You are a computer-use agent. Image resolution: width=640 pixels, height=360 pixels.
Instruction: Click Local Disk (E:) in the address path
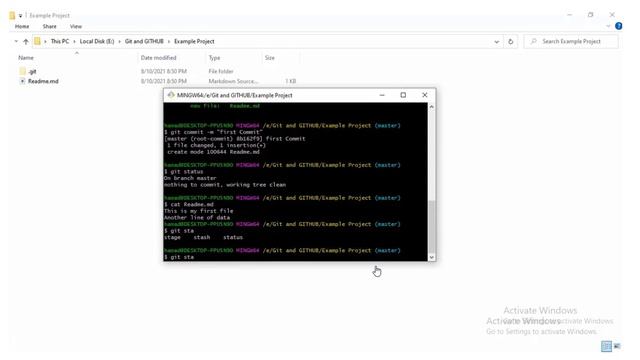[x=97, y=42]
